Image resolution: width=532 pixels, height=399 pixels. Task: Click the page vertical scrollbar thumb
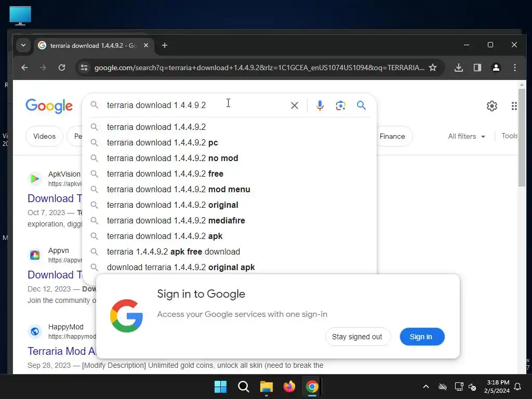point(522,137)
